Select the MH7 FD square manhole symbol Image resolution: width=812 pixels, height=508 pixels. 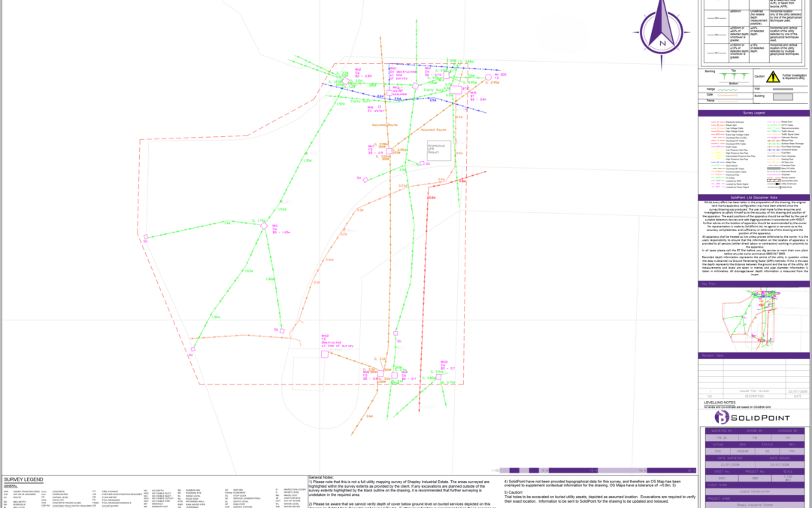[389, 151]
